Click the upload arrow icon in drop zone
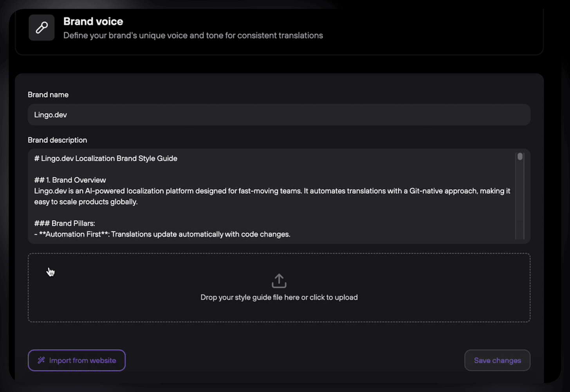 click(x=279, y=281)
